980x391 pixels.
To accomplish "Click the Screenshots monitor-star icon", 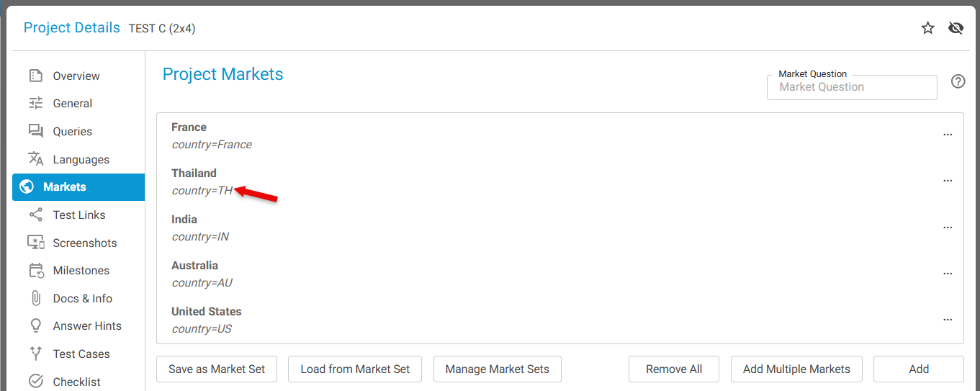I will [x=35, y=243].
